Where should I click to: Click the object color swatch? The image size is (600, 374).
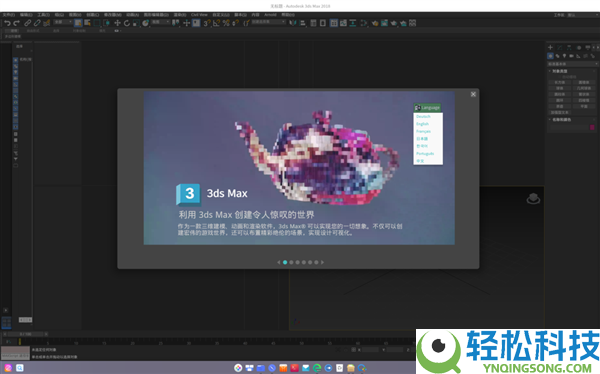coord(592,127)
